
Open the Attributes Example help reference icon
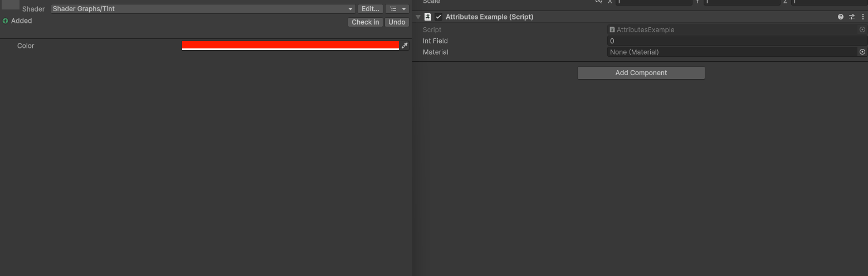pos(841,17)
